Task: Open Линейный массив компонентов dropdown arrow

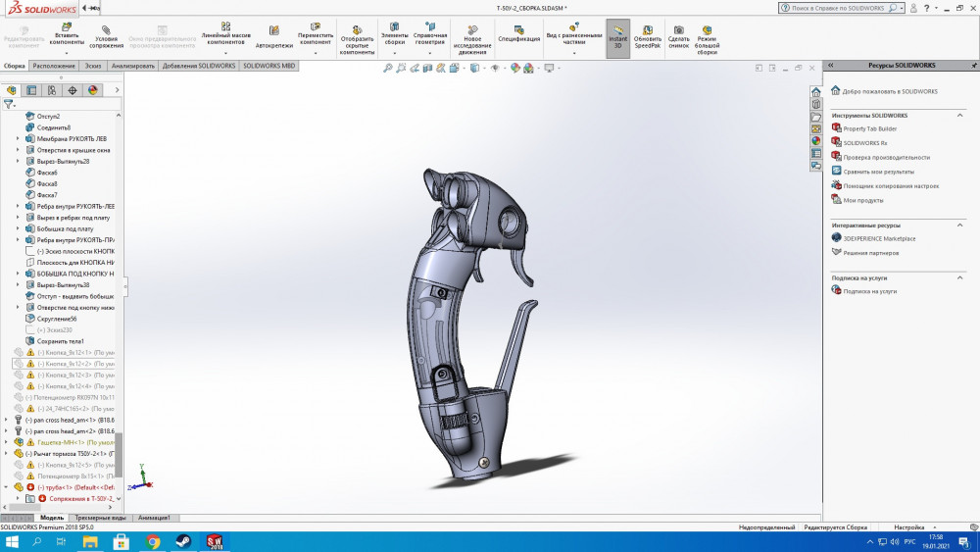Action: coord(223,52)
